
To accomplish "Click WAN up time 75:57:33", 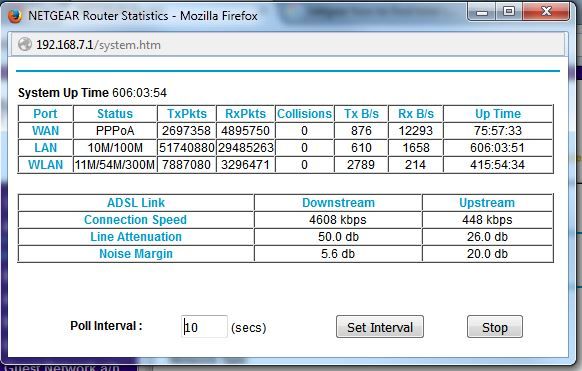I will pyautogui.click(x=498, y=131).
